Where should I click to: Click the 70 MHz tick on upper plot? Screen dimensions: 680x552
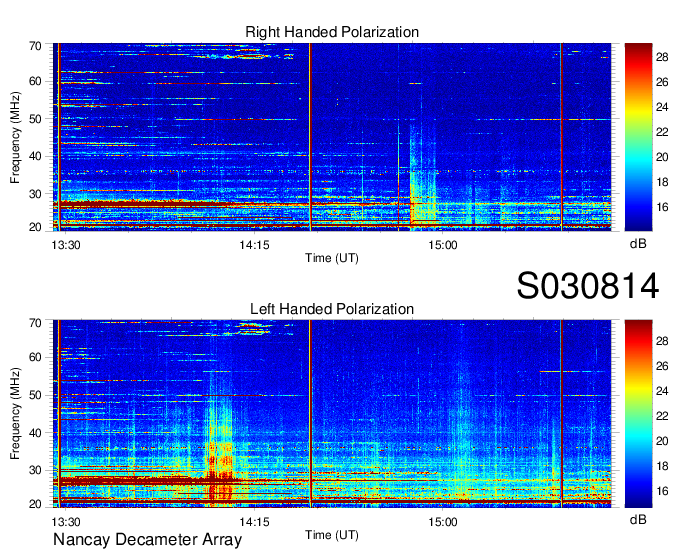(x=35, y=46)
